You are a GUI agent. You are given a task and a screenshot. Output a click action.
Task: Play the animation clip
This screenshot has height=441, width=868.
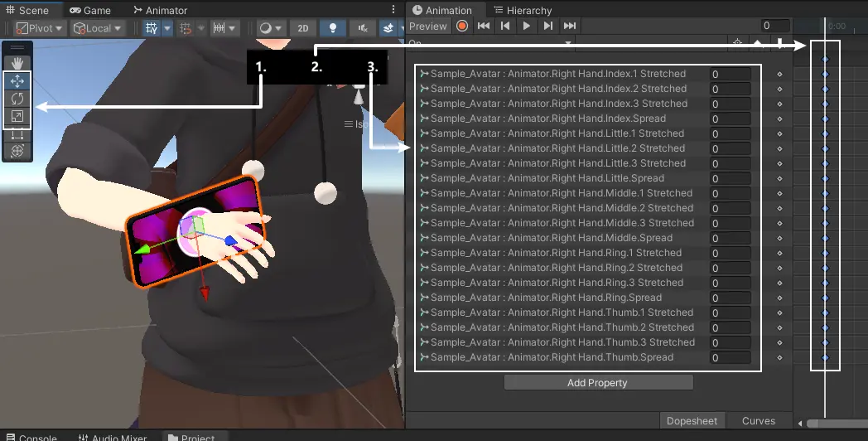pos(527,26)
